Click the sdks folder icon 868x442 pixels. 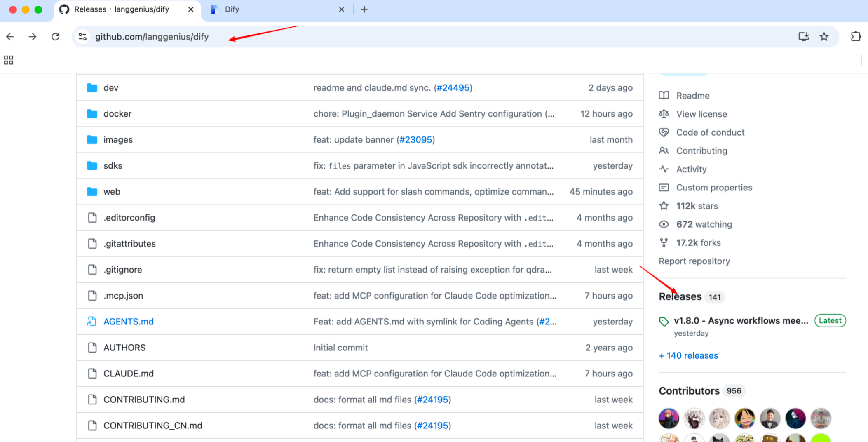[92, 166]
